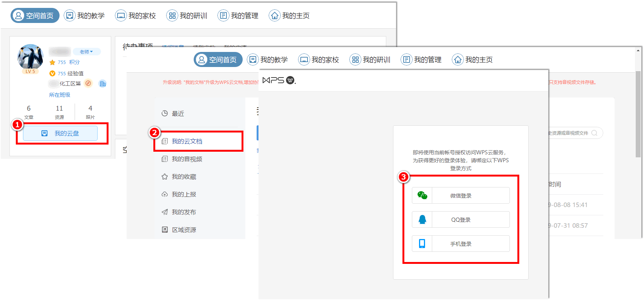644x300 pixels.
Task: Select 我的云文档 in the sidebar
Action: (x=187, y=141)
